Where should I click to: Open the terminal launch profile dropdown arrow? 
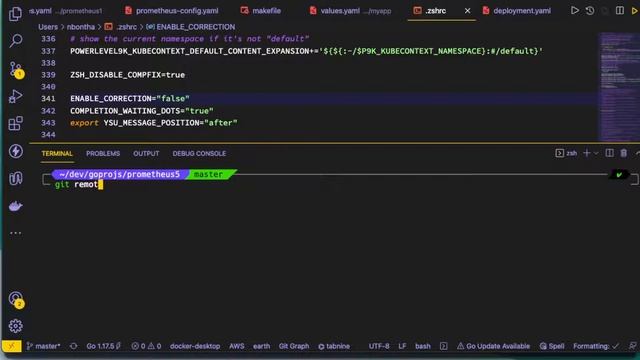(x=596, y=153)
